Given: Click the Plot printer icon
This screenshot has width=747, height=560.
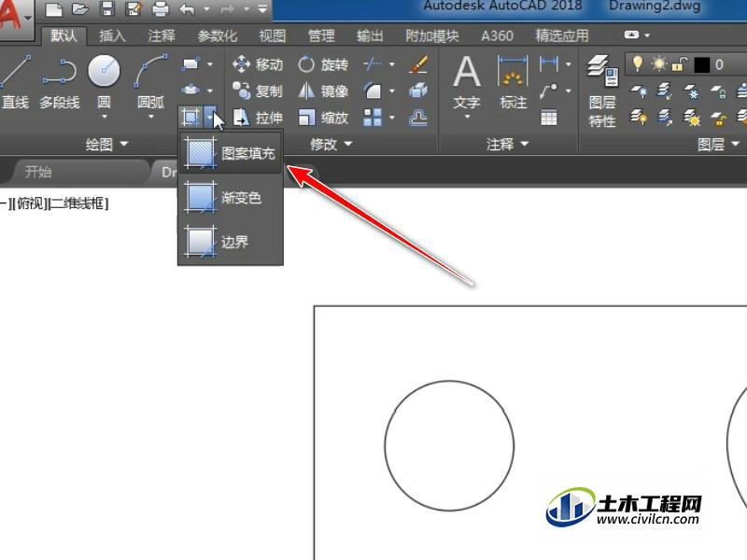Looking at the screenshot, I should [x=160, y=9].
